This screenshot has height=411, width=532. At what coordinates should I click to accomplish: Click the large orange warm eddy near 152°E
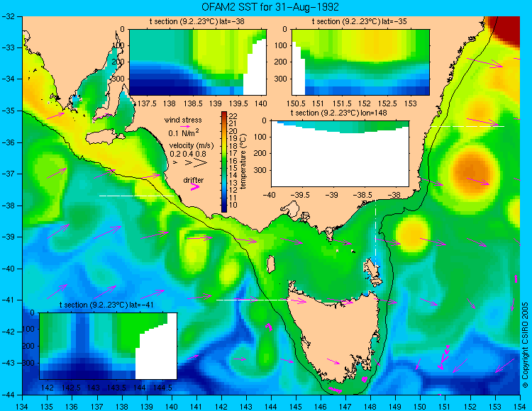tap(471, 173)
